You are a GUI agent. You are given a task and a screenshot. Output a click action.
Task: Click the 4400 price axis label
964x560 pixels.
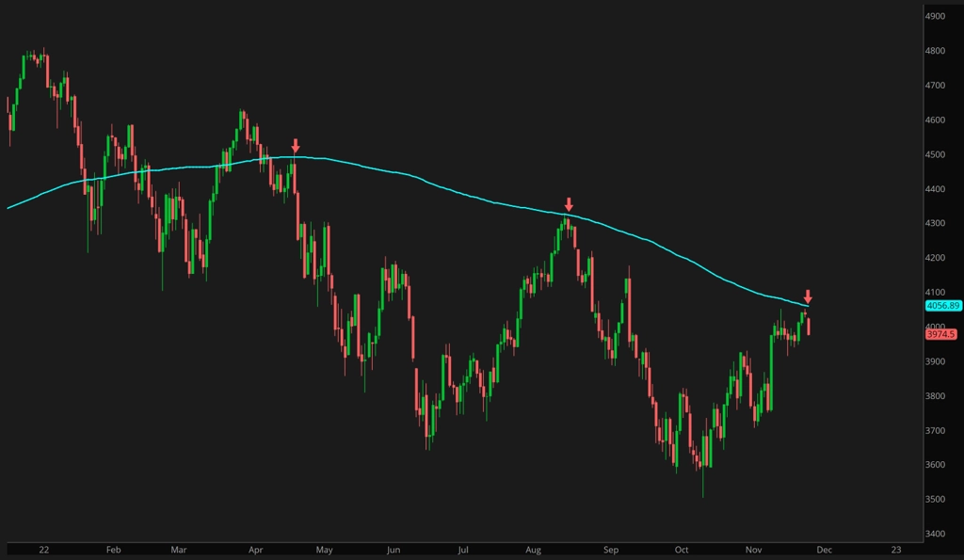[935, 189]
